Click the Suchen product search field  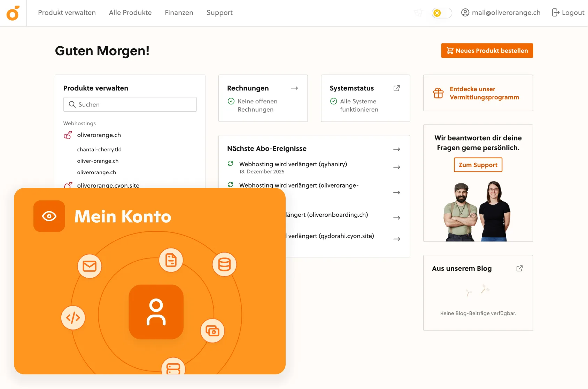[130, 104]
